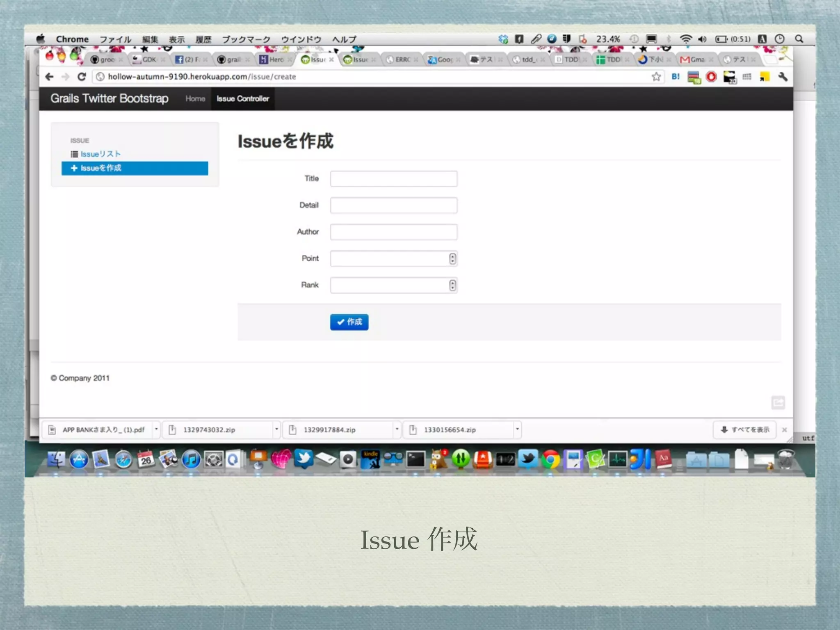Click the red Opera-style extension icon
Screen dimensions: 840x630
click(711, 77)
